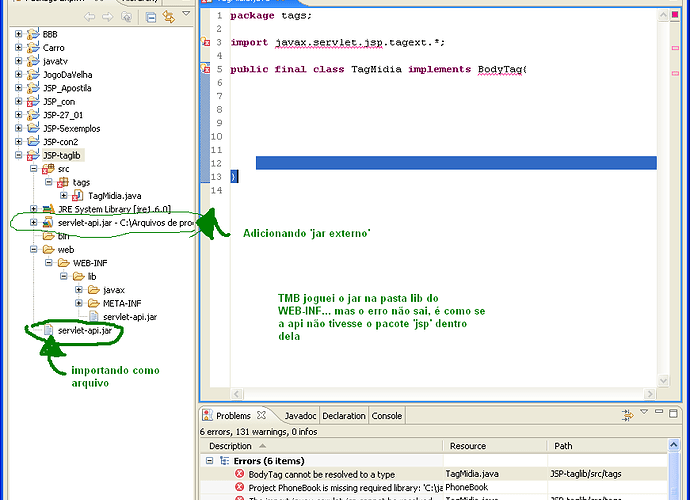
Task: Collapse the JSP-taglib project
Action: click(x=18, y=155)
